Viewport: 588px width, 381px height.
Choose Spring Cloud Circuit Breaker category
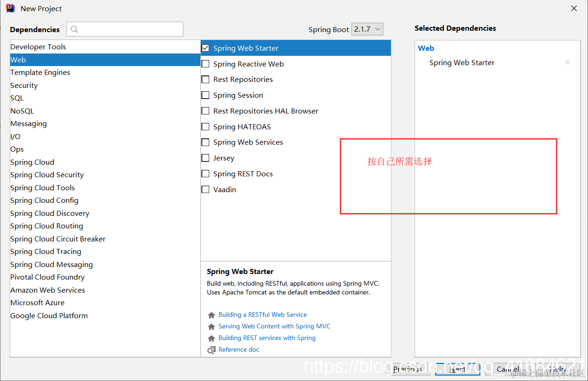(x=105, y=239)
